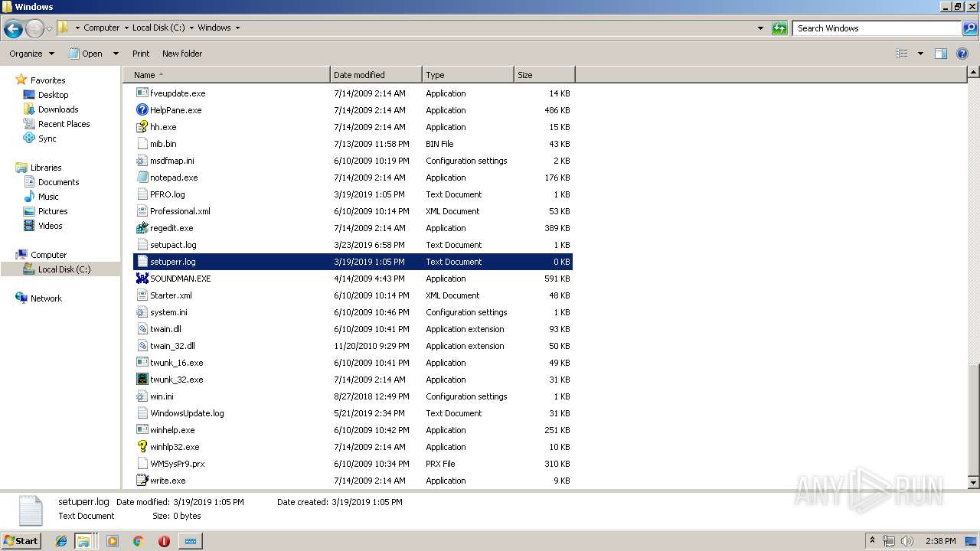
Task: Click the New folder button
Action: [x=182, y=54]
